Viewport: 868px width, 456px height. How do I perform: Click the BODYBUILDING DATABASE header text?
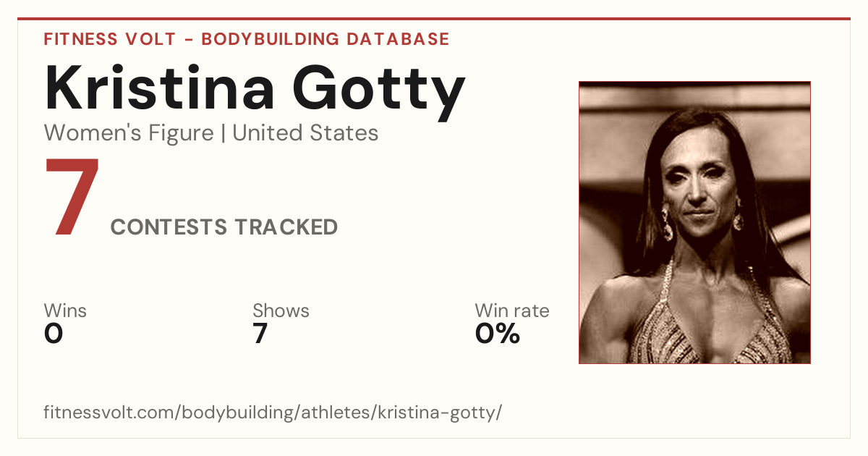[325, 39]
